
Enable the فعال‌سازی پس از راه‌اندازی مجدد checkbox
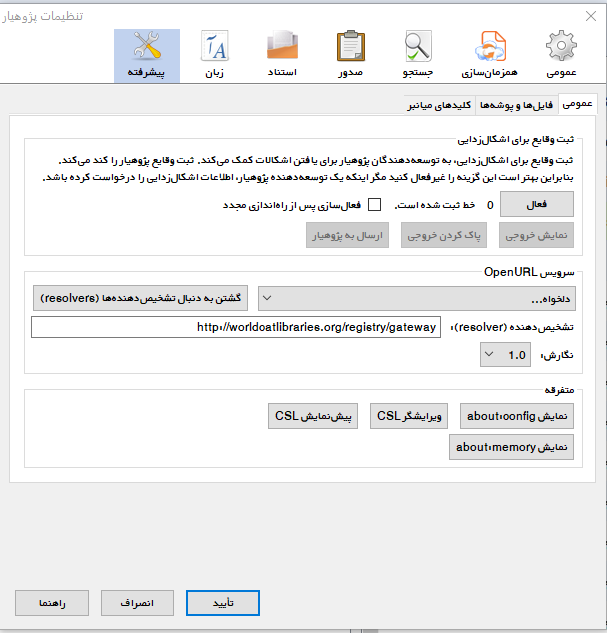[375, 205]
